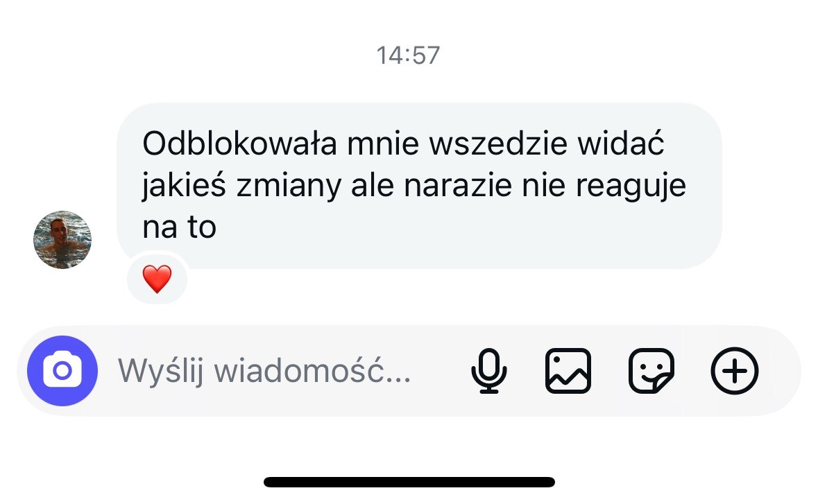Viewport: 818px width, 504px height.
Task: Click the avatar beside the message bubble
Action: tap(62, 240)
